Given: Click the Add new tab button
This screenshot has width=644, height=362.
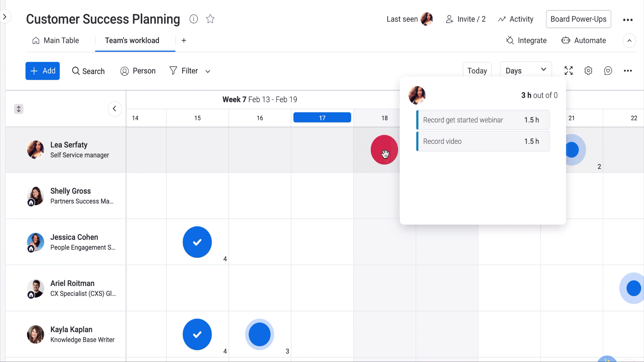Looking at the screenshot, I should click(183, 41).
